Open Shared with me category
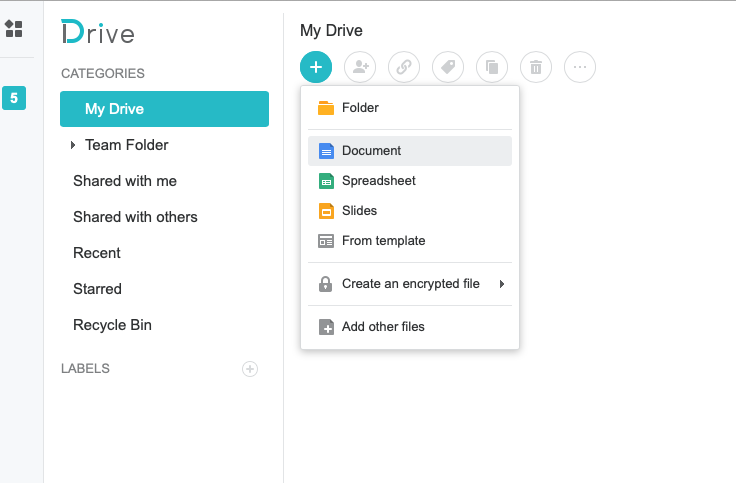Viewport: 736px width, 483px height. [x=125, y=181]
